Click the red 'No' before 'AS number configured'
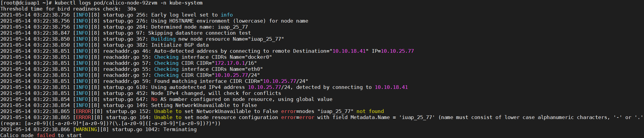The width and height of the screenshot is (644, 138). pos(154,99)
